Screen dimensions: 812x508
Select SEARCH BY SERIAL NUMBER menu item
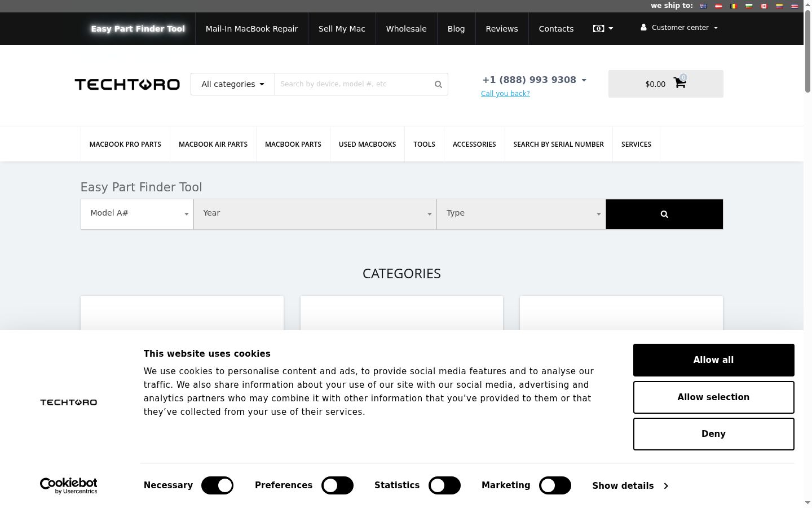point(558,144)
